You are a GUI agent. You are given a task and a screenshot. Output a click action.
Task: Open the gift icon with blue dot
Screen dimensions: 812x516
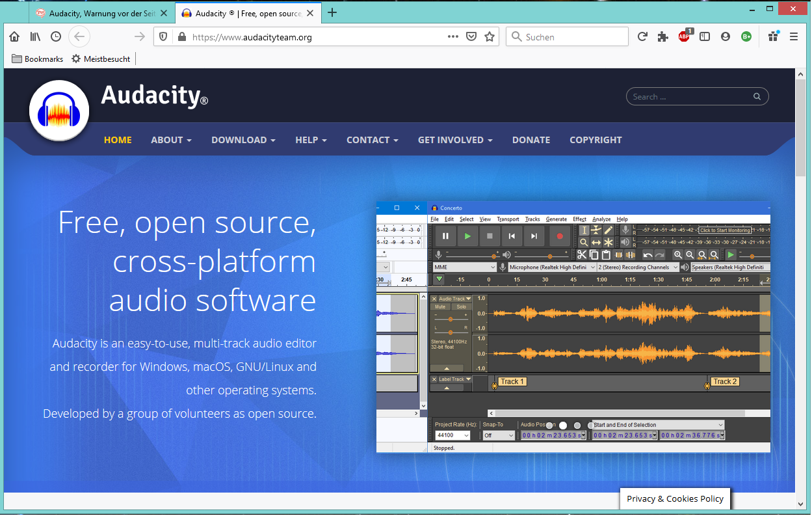click(x=773, y=36)
